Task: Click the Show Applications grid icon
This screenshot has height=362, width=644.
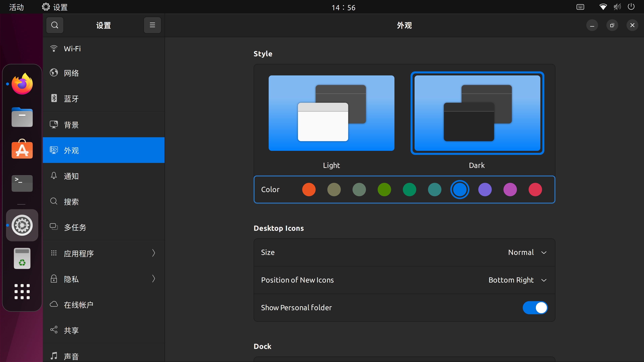Action: 22,291
